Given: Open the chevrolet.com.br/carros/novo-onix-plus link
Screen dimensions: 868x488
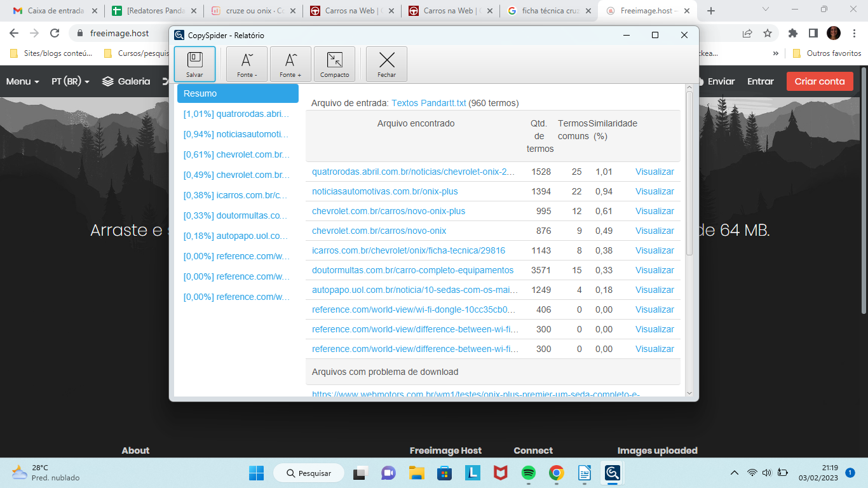Looking at the screenshot, I should (x=388, y=211).
